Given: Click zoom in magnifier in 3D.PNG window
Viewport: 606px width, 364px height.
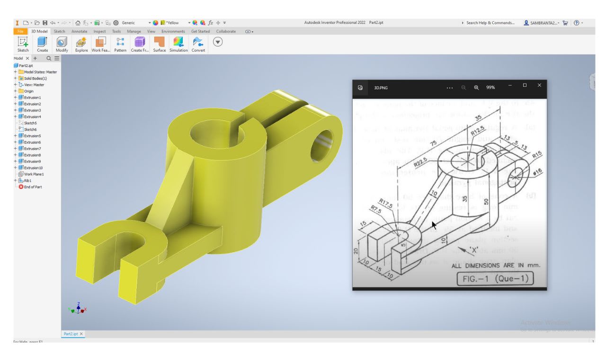Looking at the screenshot, I should [x=476, y=88].
